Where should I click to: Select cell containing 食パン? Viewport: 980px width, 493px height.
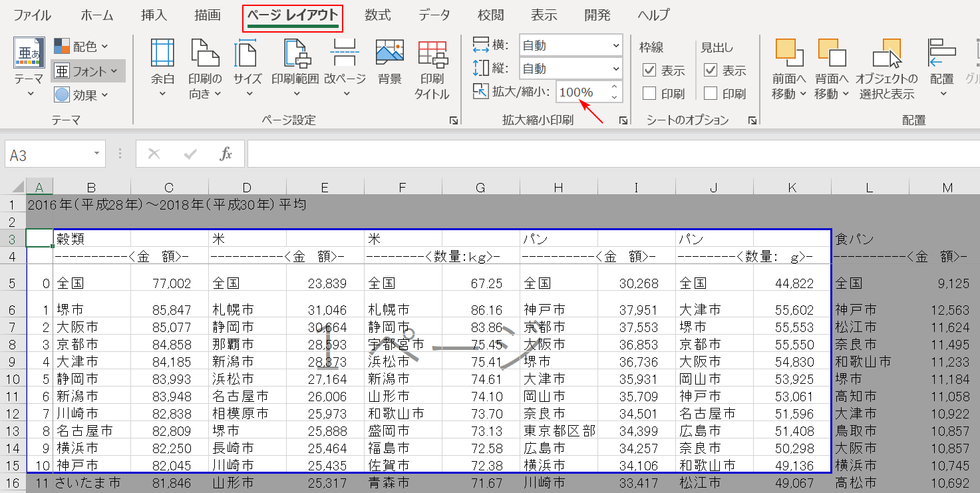coord(870,238)
